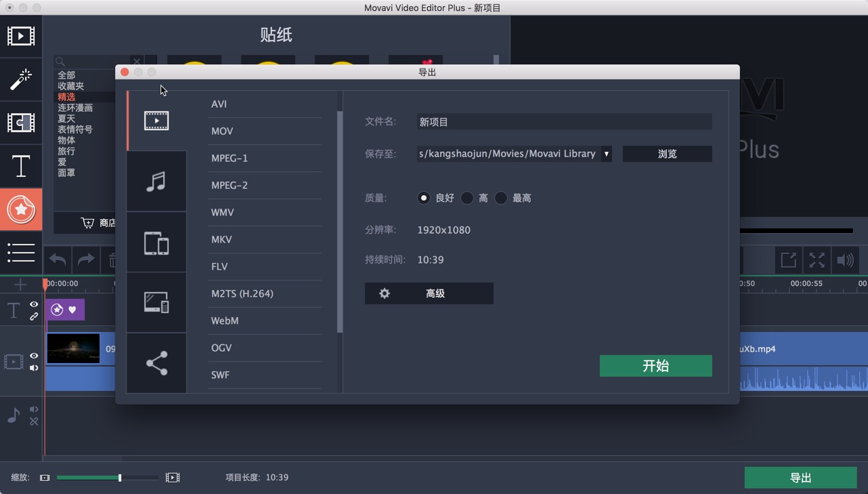The height and width of the screenshot is (494, 868).
Task: Click the 浏览 button to choose folder
Action: 667,154
